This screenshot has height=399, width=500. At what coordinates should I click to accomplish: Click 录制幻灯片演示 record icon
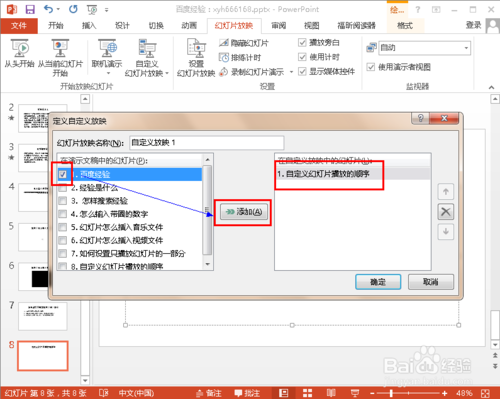click(224, 72)
